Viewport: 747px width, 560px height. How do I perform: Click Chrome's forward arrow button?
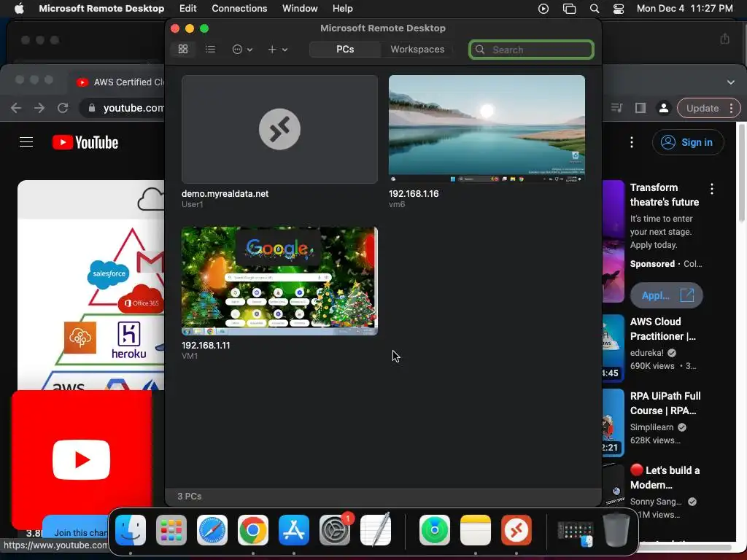pyautogui.click(x=39, y=108)
